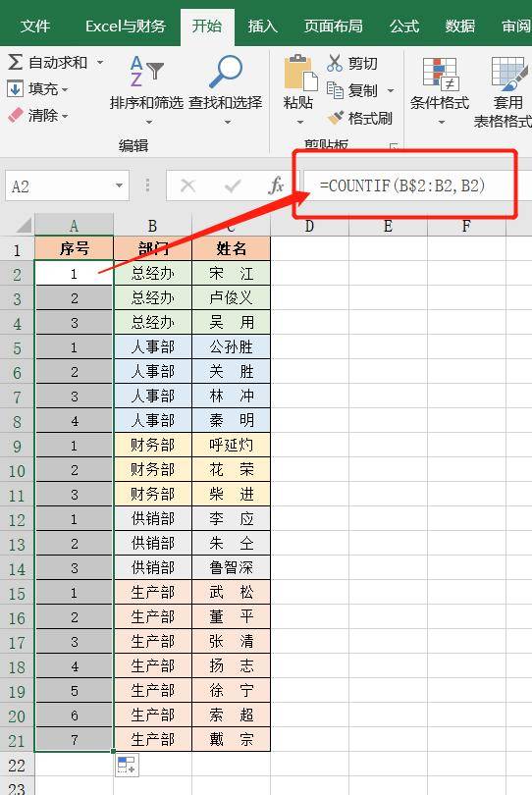The height and width of the screenshot is (795, 532).
Task: Expand the Name Box dropdown arrow
Action: point(119,185)
